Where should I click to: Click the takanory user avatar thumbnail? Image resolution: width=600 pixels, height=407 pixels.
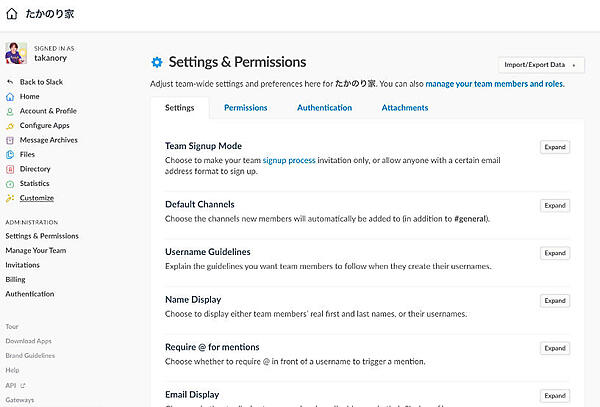pos(17,53)
